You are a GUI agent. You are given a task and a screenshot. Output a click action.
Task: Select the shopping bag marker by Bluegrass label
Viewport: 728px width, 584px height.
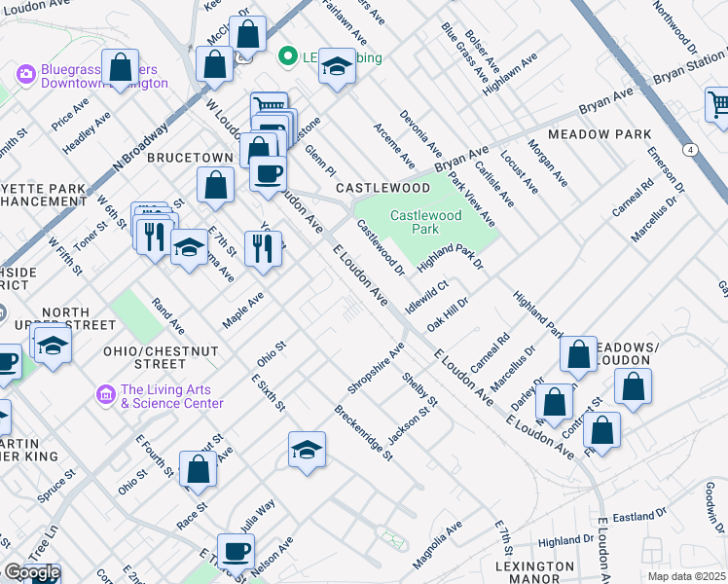(x=122, y=67)
